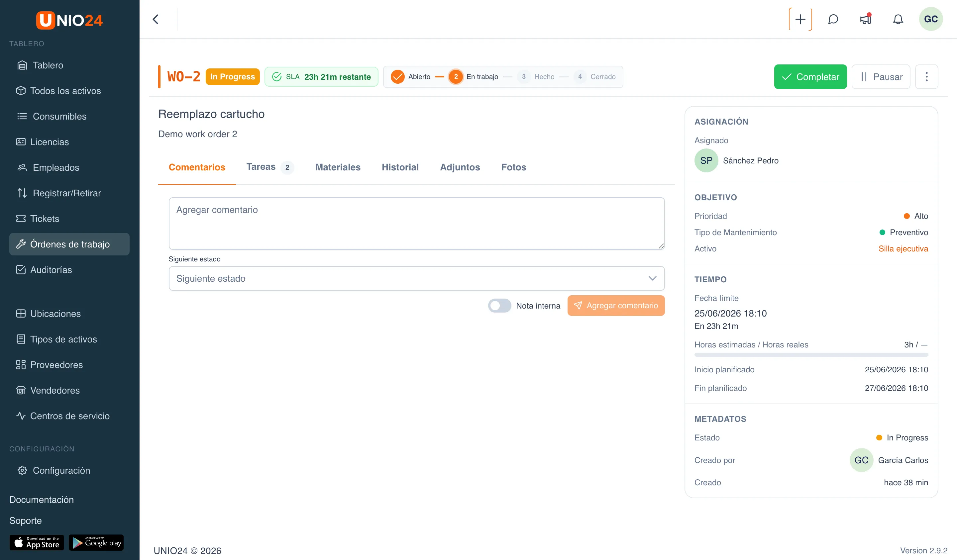Screen dimensions: 957x560
Task: Click the back arrow icon
Action: pyautogui.click(x=156, y=19)
